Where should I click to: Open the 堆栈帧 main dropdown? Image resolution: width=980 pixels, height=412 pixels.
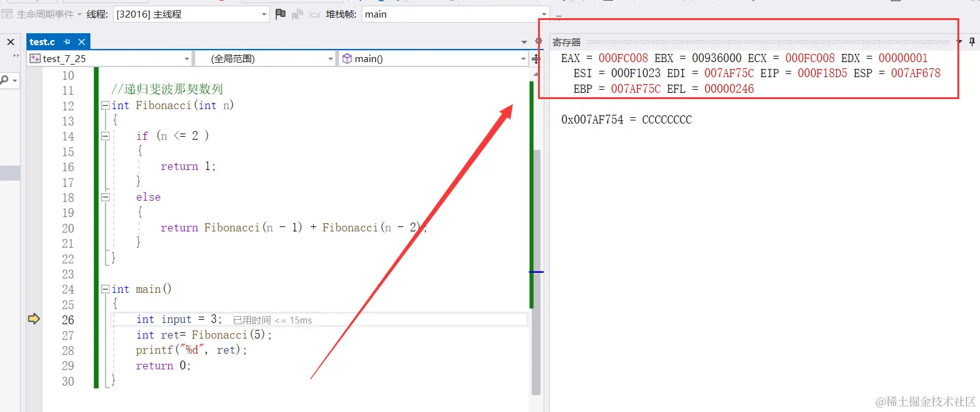[x=456, y=14]
